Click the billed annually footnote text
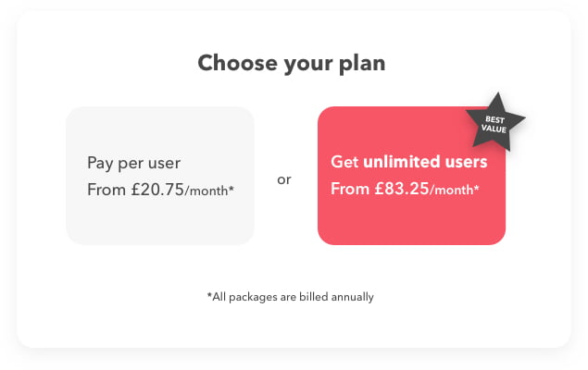This screenshot has width=588, height=370. (290, 297)
